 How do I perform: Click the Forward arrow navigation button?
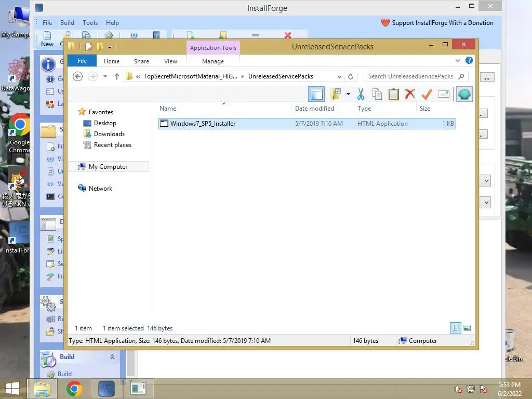[x=92, y=76]
